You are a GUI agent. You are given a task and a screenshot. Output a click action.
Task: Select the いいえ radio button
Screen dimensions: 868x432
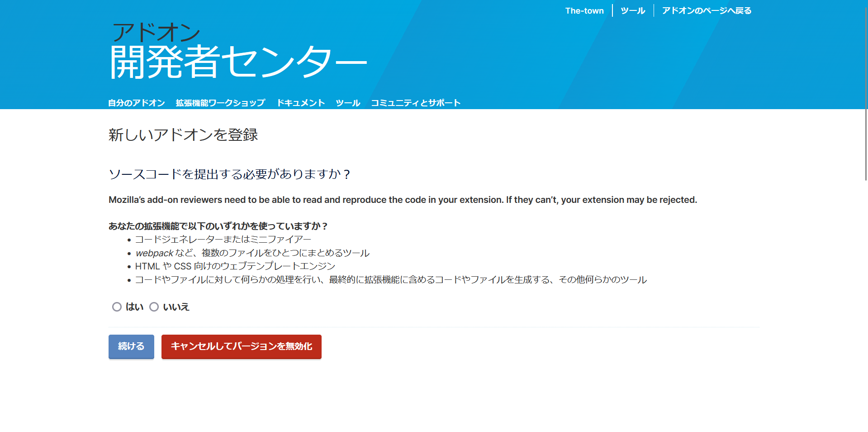pyautogui.click(x=154, y=307)
